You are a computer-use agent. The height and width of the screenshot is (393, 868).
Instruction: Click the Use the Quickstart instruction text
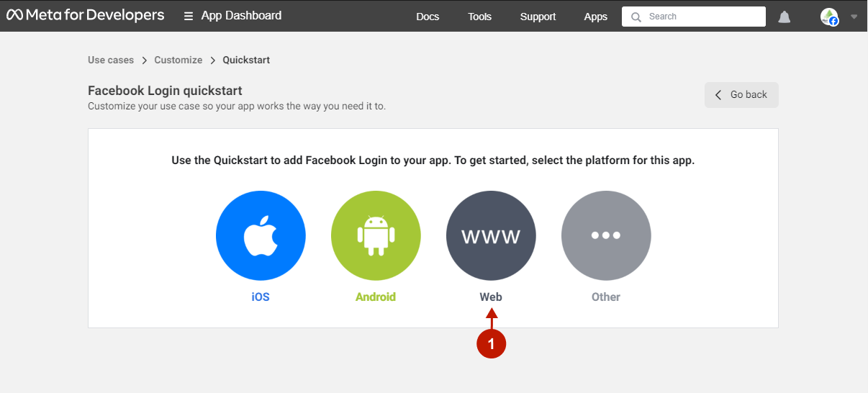click(x=433, y=161)
